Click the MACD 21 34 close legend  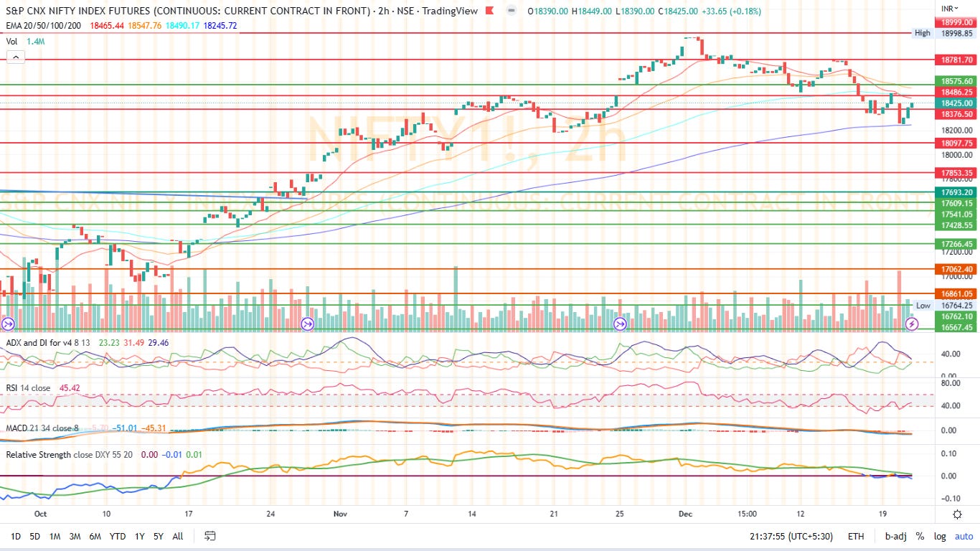pyautogui.click(x=42, y=428)
